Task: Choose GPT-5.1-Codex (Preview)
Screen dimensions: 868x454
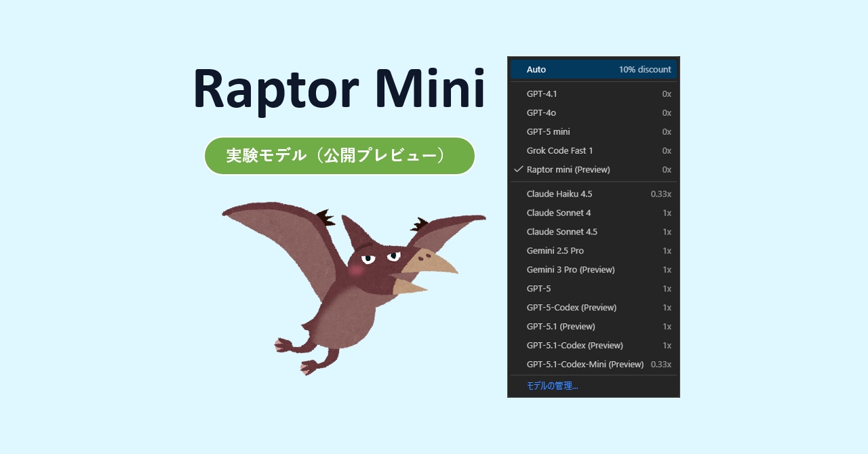Action: (x=575, y=345)
